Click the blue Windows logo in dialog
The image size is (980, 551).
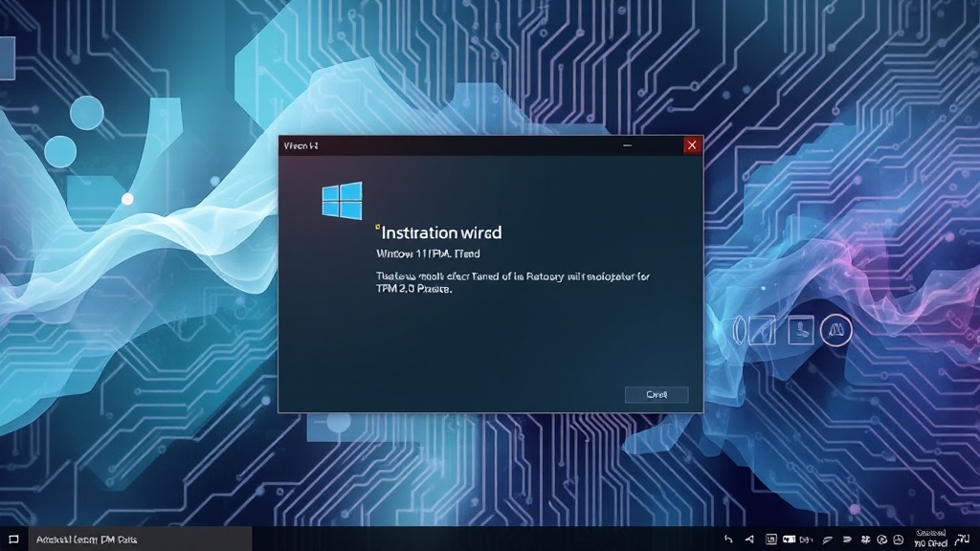342,201
